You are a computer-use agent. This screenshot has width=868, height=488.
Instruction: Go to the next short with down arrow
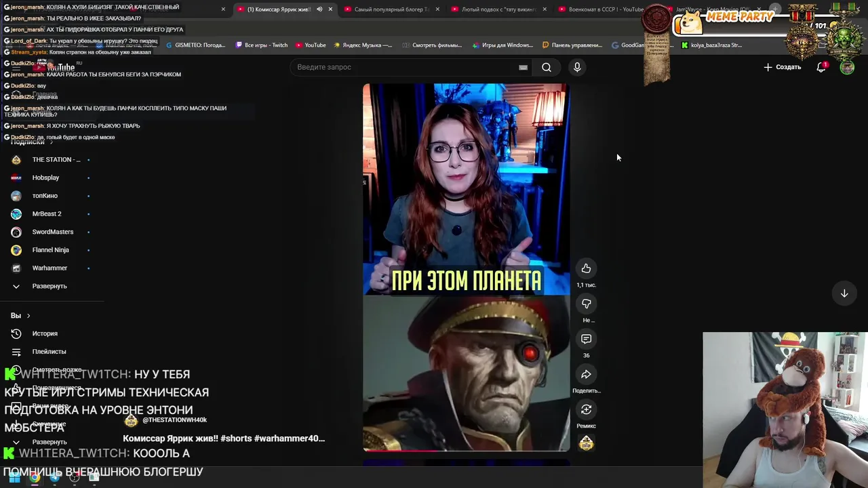pos(844,293)
